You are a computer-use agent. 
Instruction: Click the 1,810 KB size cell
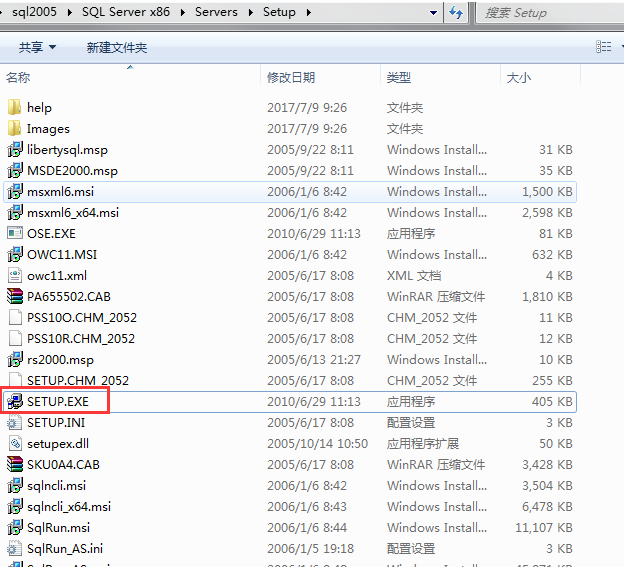click(x=547, y=296)
